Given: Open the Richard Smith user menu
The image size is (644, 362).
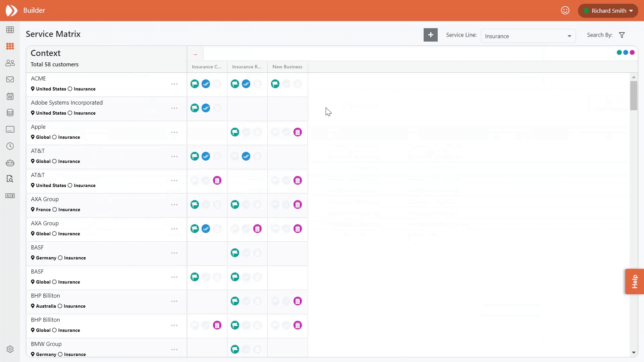Looking at the screenshot, I should click(x=608, y=11).
